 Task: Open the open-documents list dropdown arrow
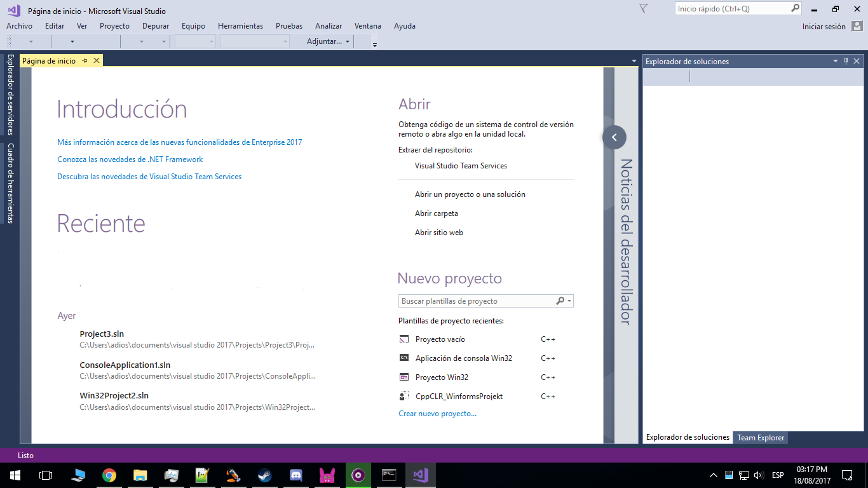point(634,61)
